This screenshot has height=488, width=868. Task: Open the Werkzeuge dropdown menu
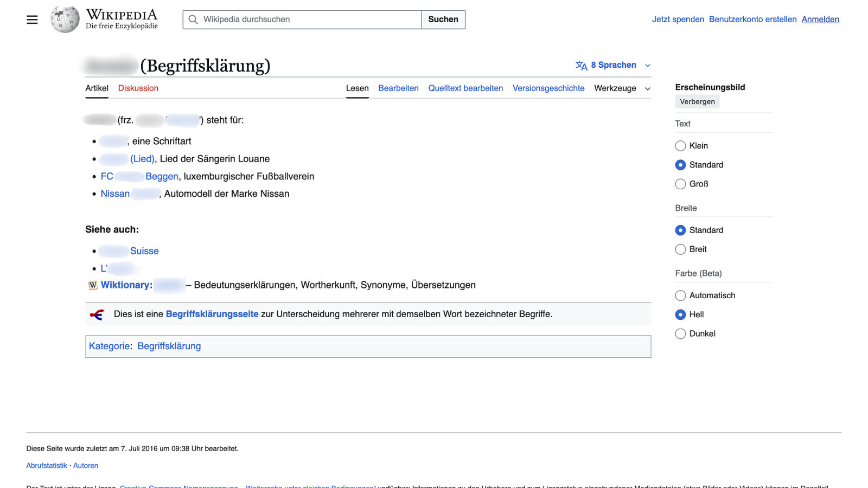622,88
